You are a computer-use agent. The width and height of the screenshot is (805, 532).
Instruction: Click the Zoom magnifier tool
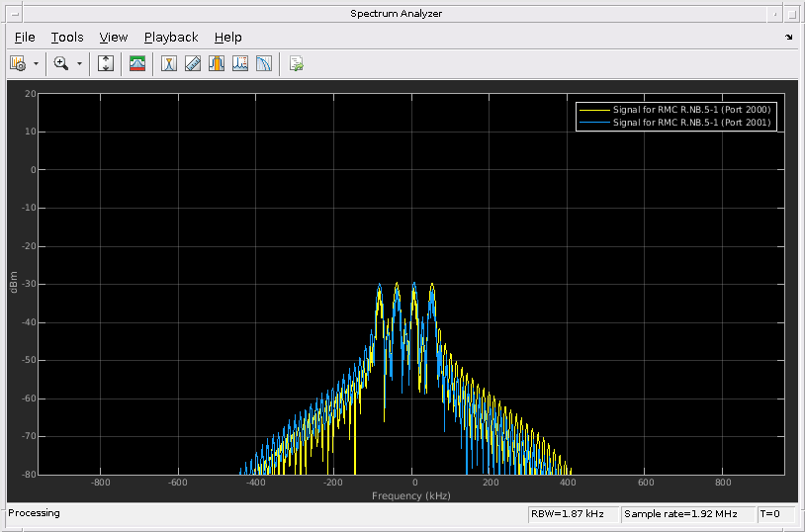pos(61,63)
